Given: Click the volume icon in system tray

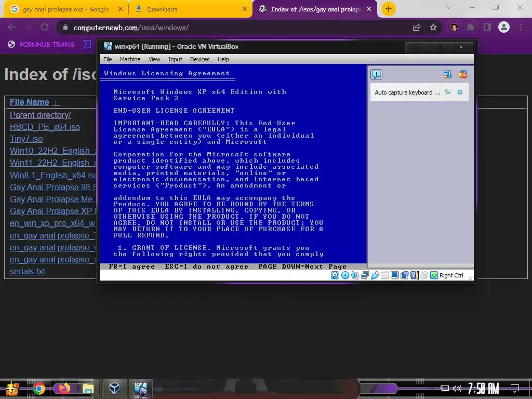Looking at the screenshot, I should pyautogui.click(x=457, y=389).
